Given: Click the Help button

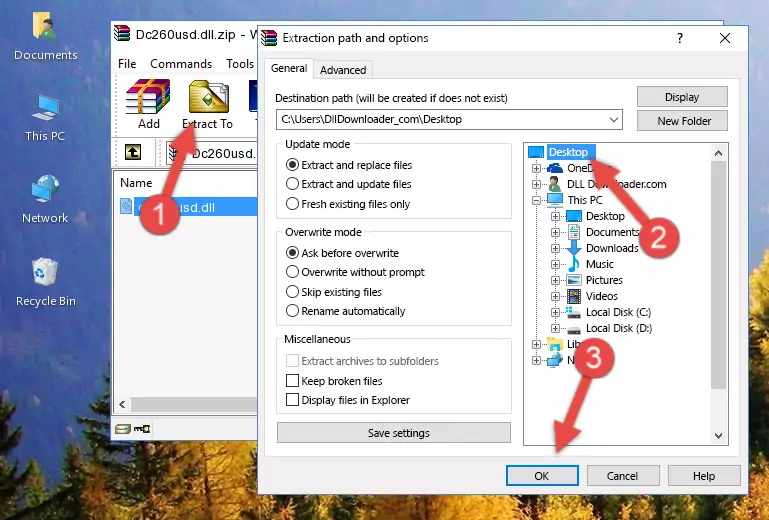Looking at the screenshot, I should 704,476.
